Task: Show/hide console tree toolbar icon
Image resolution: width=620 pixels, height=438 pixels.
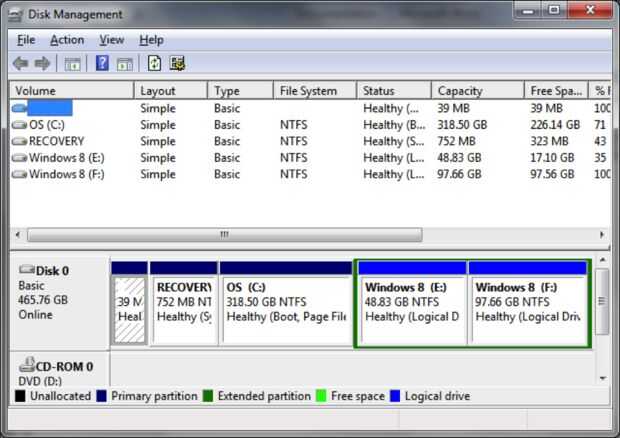Action: (x=72, y=64)
